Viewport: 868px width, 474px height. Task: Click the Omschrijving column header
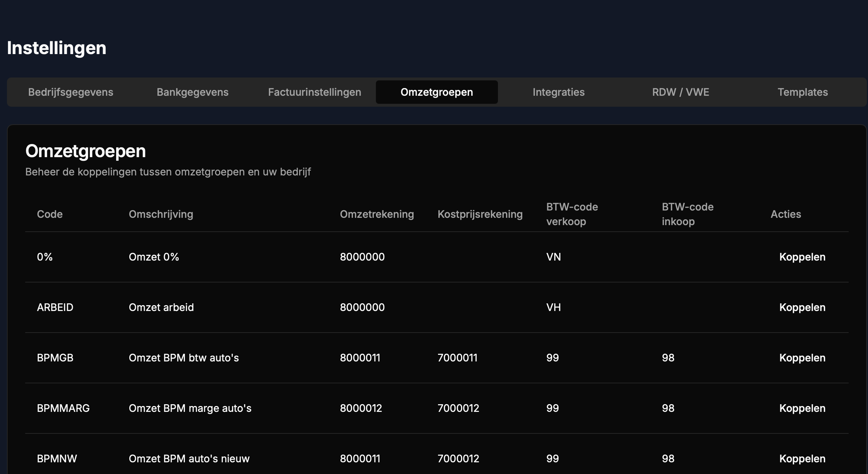[161, 214]
